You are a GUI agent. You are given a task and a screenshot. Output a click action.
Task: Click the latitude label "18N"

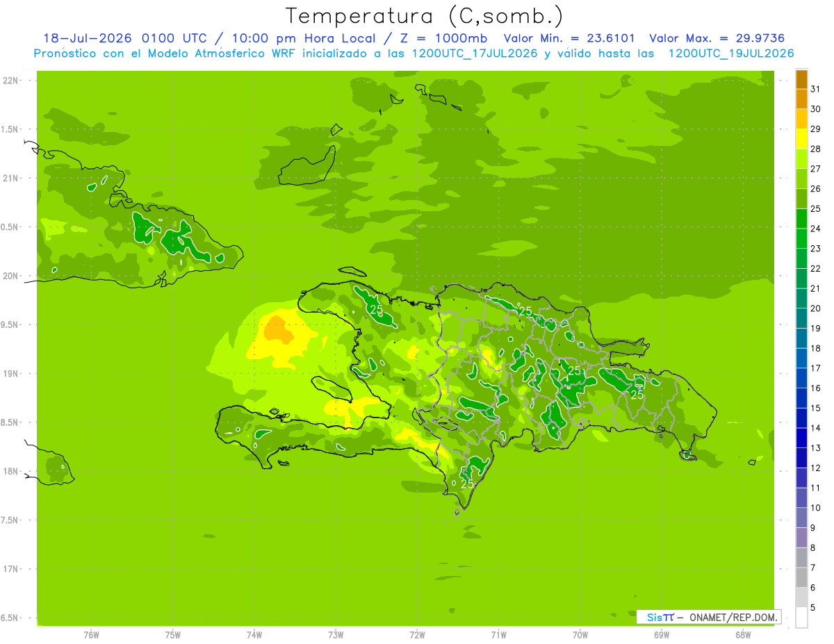(10, 471)
